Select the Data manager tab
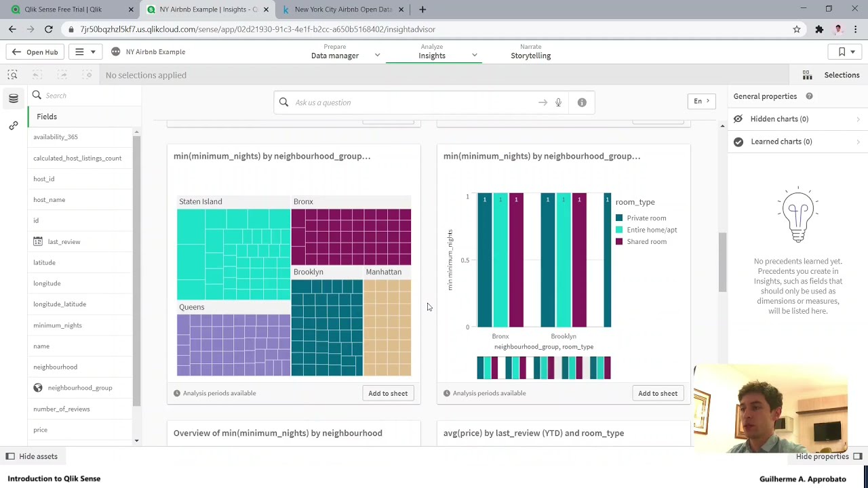This screenshot has height=488, width=868. point(335,52)
